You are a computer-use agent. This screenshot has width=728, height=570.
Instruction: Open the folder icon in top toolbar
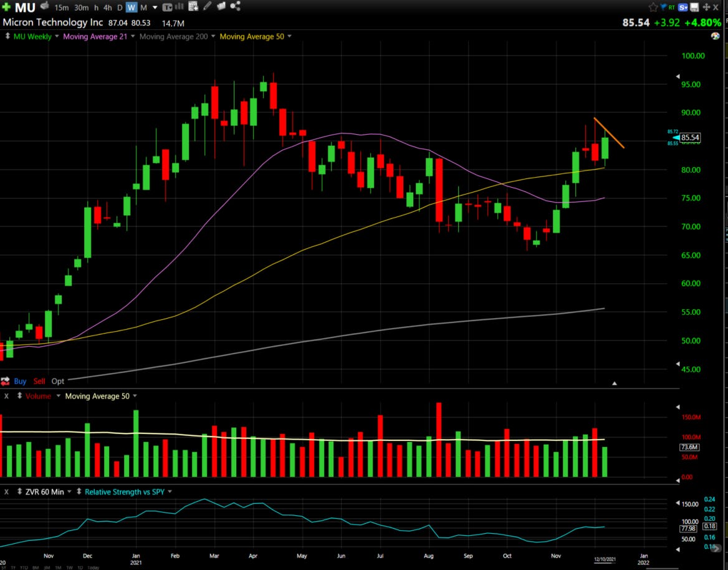pos(221,6)
